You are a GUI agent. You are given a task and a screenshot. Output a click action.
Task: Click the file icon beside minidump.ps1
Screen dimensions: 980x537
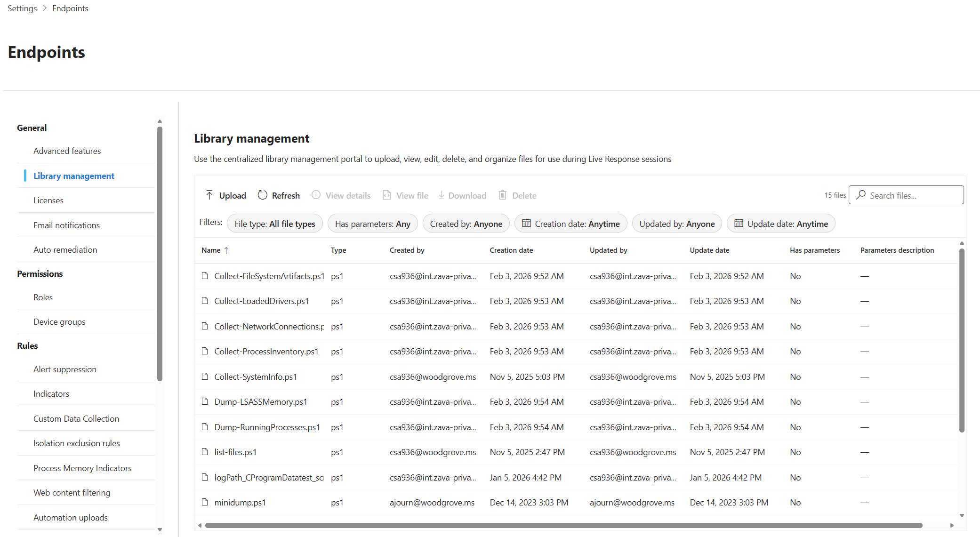coord(205,502)
